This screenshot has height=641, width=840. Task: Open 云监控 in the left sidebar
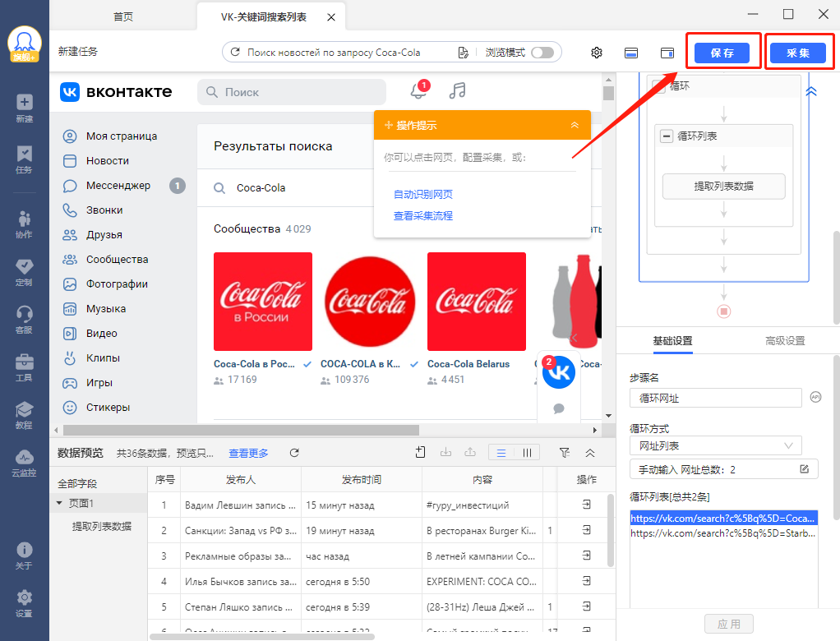(24, 463)
